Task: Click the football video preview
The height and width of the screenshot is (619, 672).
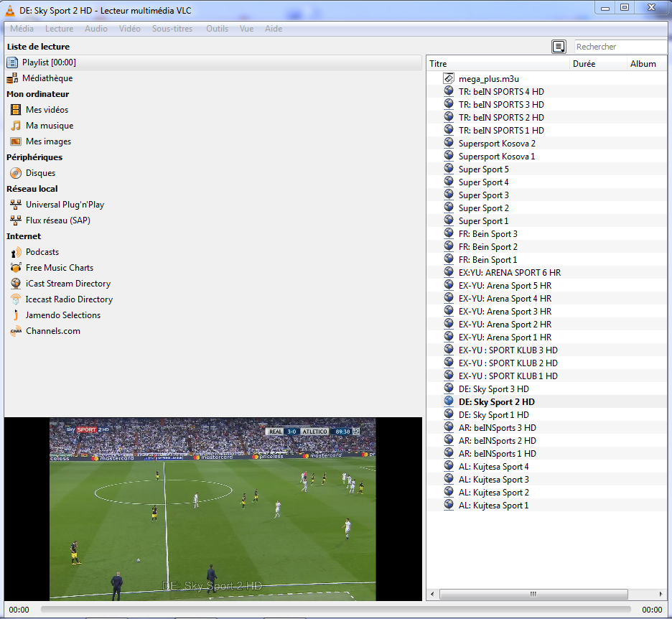Action: 213,509
